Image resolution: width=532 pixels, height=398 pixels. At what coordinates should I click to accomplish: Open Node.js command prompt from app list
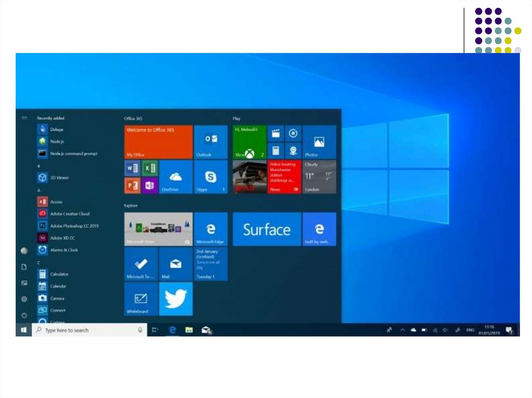pyautogui.click(x=68, y=153)
